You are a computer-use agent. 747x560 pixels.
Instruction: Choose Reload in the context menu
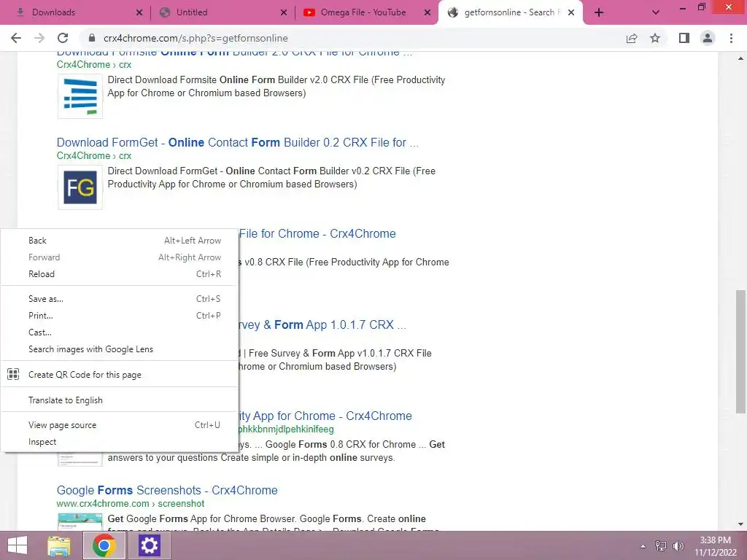click(x=119, y=274)
